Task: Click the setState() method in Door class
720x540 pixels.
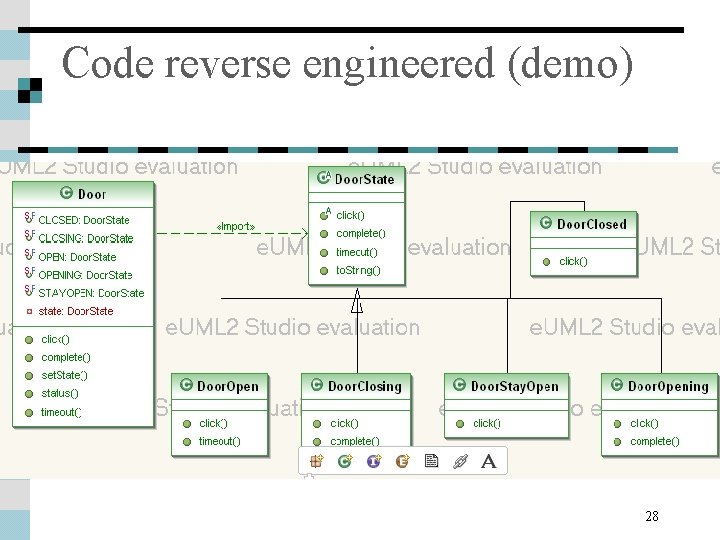Action: 56,375
